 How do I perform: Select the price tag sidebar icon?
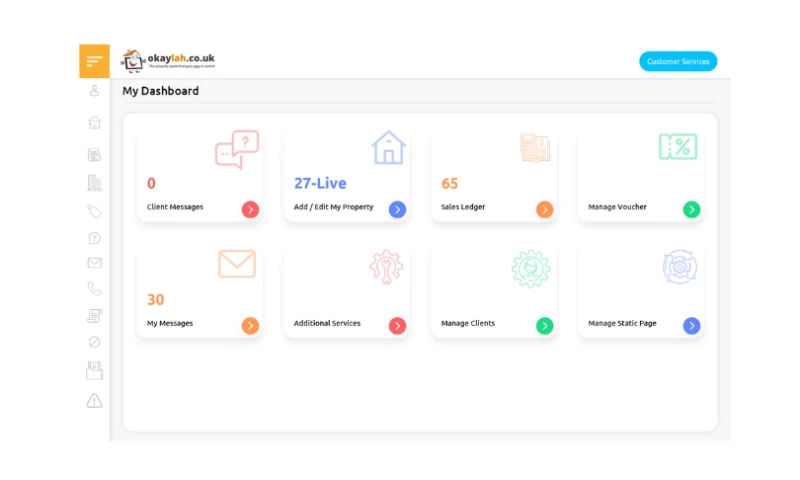coord(94,211)
